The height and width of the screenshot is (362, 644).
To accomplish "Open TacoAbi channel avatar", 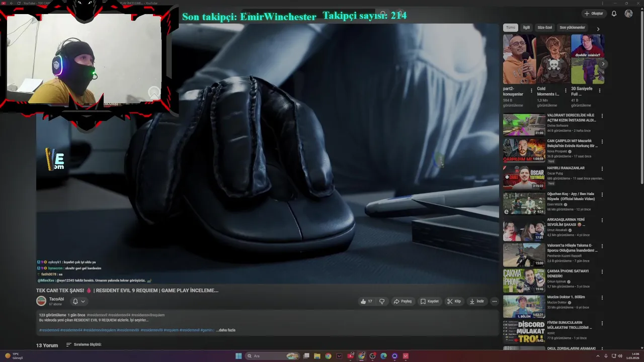I will (x=41, y=301).
